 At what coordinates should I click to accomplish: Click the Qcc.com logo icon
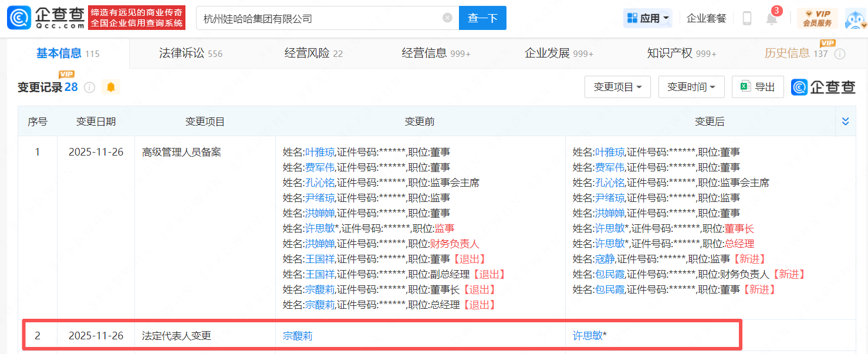[19, 18]
